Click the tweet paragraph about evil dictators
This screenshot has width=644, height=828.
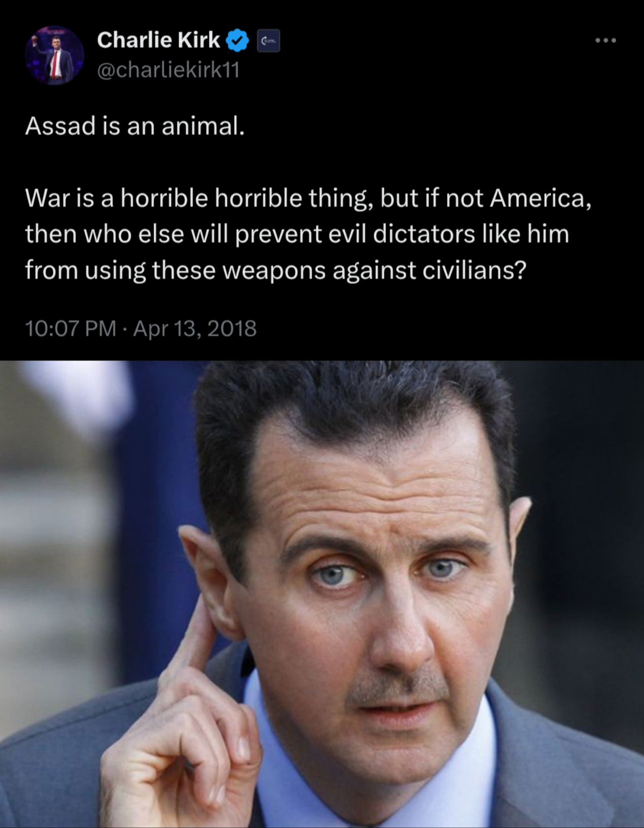tap(308, 234)
